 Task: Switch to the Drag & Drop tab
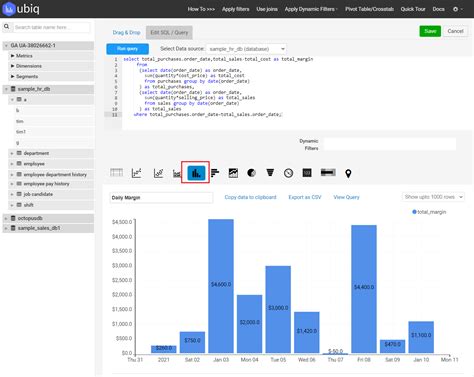tap(126, 32)
